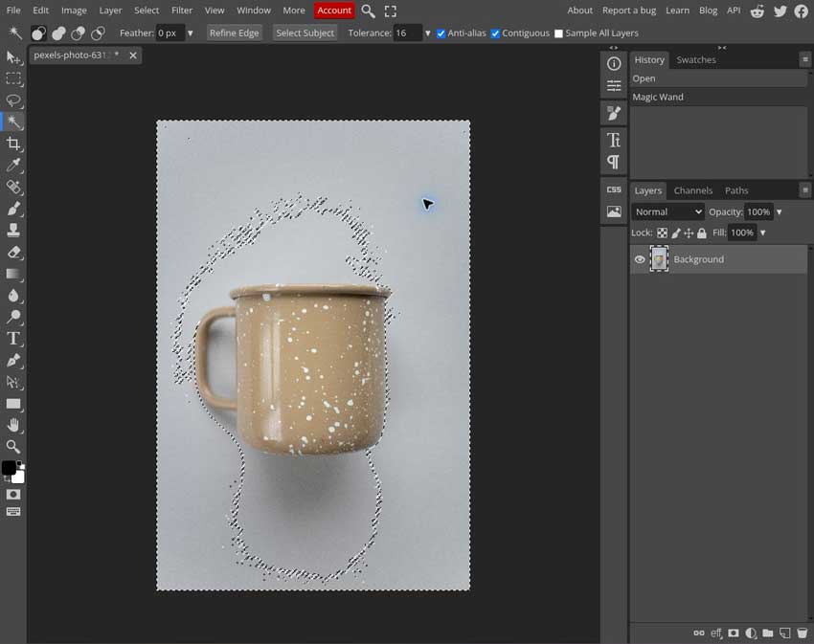Expand the Tolerance dropdown arrow
Image resolution: width=814 pixels, height=644 pixels.
(428, 33)
